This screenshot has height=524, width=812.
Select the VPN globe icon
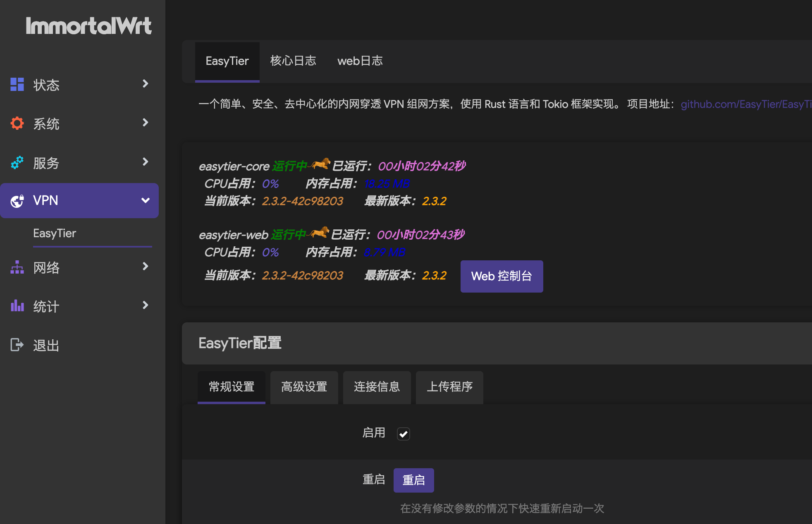(17, 201)
